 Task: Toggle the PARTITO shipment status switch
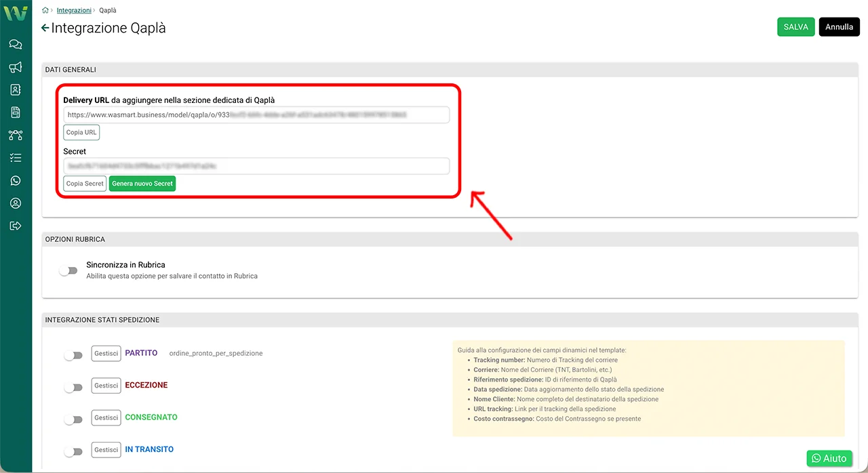73,355
